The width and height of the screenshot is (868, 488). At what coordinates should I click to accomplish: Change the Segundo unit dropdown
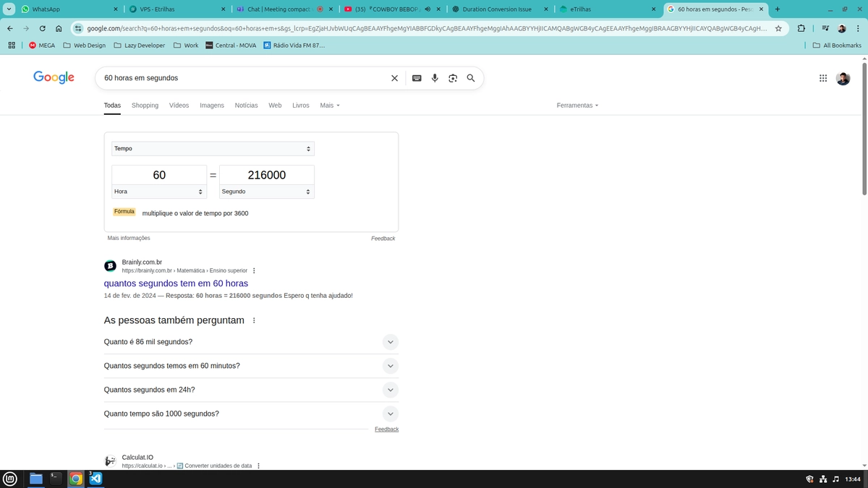267,192
